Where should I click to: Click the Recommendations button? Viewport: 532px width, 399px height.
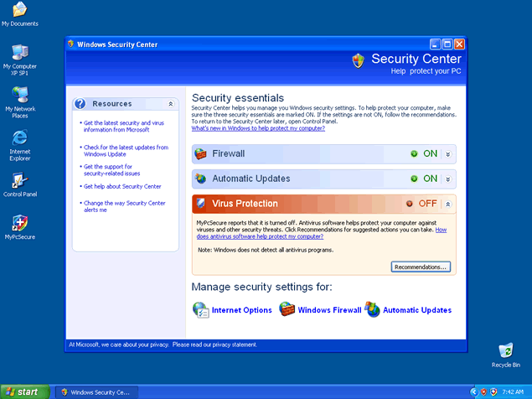click(x=421, y=267)
